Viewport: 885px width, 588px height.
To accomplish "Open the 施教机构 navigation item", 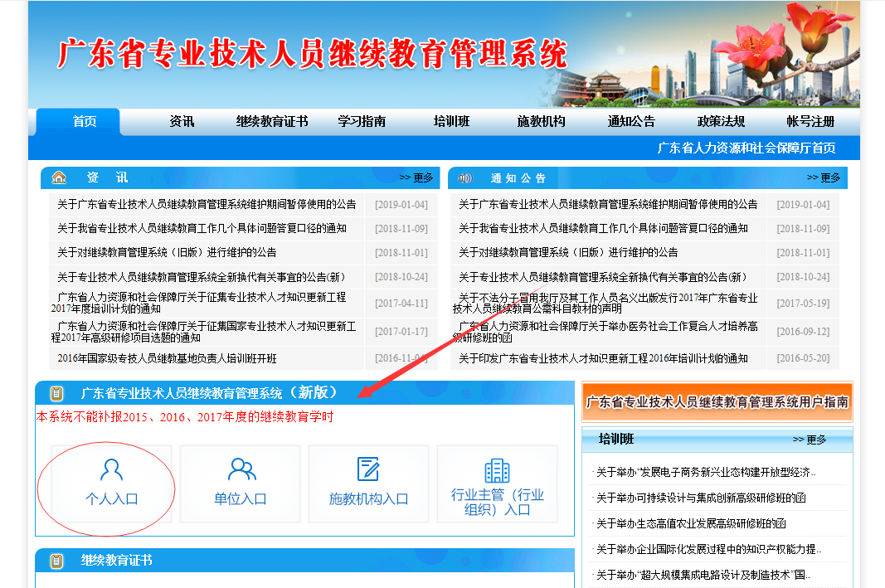I will (542, 121).
